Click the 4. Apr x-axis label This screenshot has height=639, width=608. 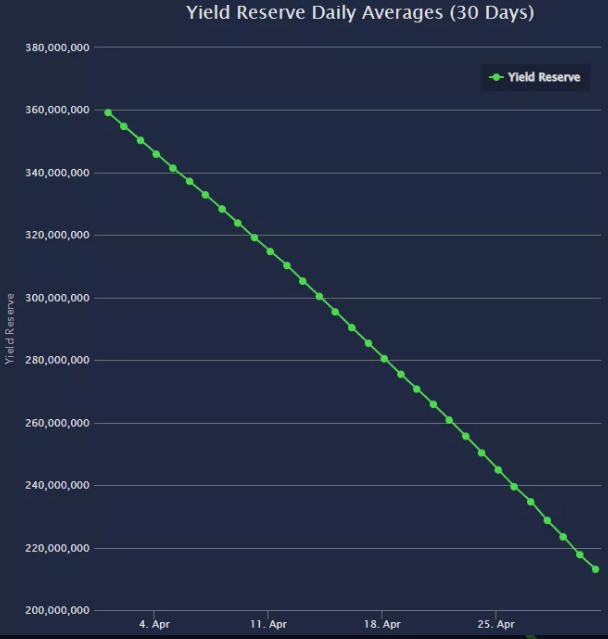(x=154, y=625)
